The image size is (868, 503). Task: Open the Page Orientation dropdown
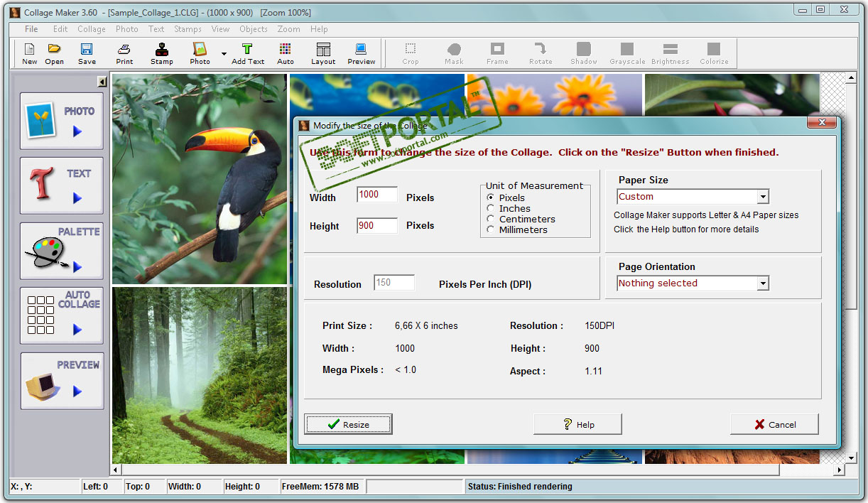[x=763, y=283]
